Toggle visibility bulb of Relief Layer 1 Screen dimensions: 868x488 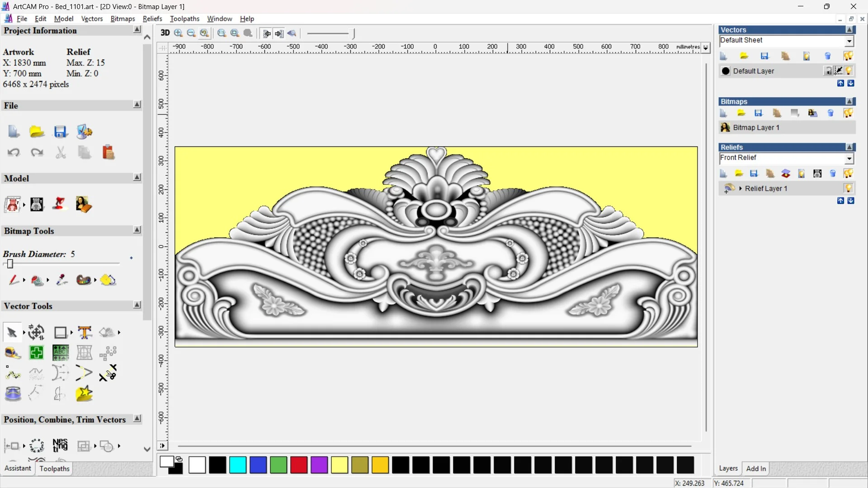849,188
